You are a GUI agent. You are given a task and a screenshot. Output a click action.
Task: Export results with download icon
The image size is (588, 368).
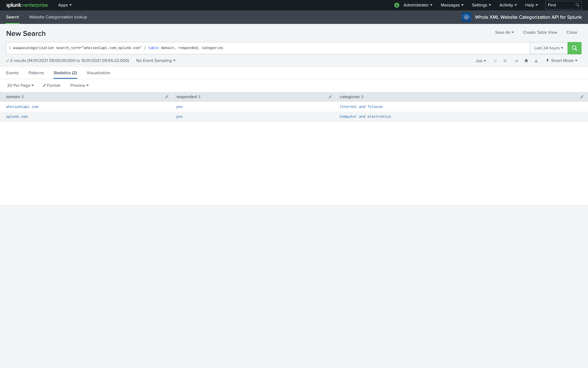[536, 61]
